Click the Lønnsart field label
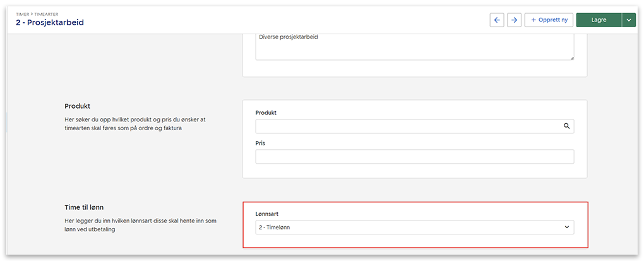The image size is (644, 261). pos(268,214)
